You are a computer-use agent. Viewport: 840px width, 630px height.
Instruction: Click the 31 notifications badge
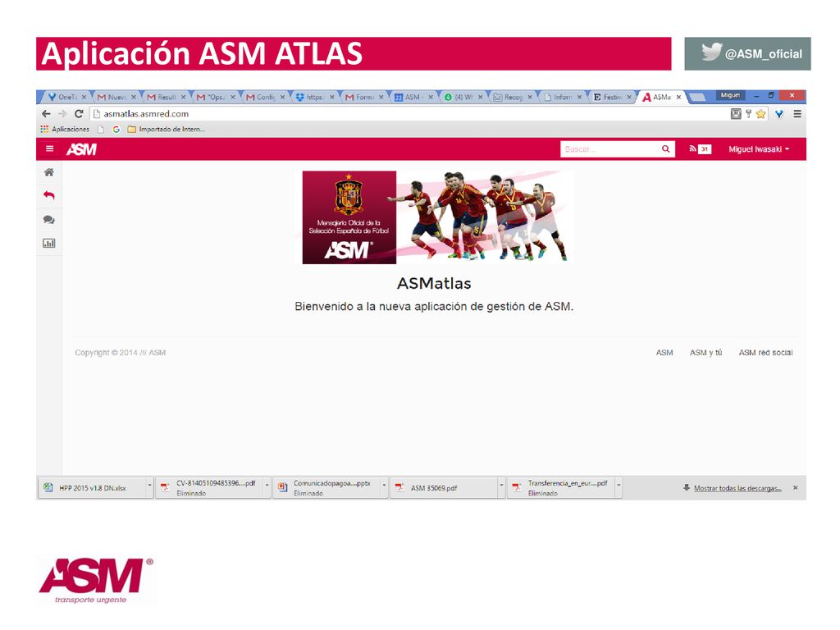pyautogui.click(x=705, y=149)
